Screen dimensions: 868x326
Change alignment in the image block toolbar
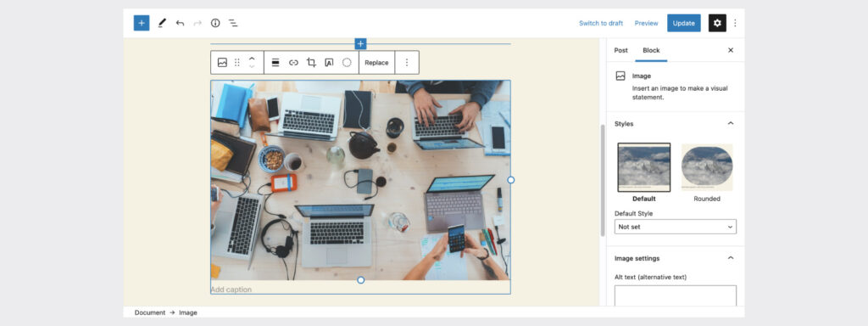(x=275, y=63)
